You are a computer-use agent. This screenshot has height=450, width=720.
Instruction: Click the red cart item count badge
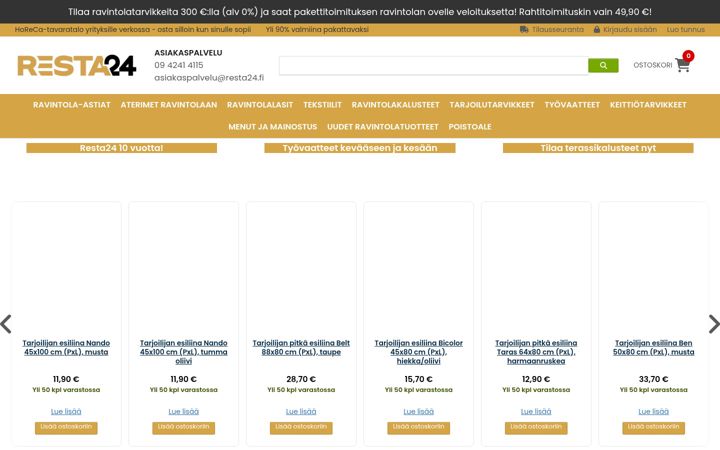tap(688, 56)
